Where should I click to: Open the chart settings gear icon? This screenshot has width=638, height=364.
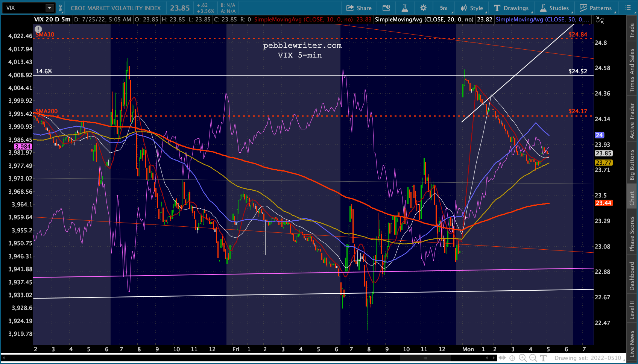point(423,8)
